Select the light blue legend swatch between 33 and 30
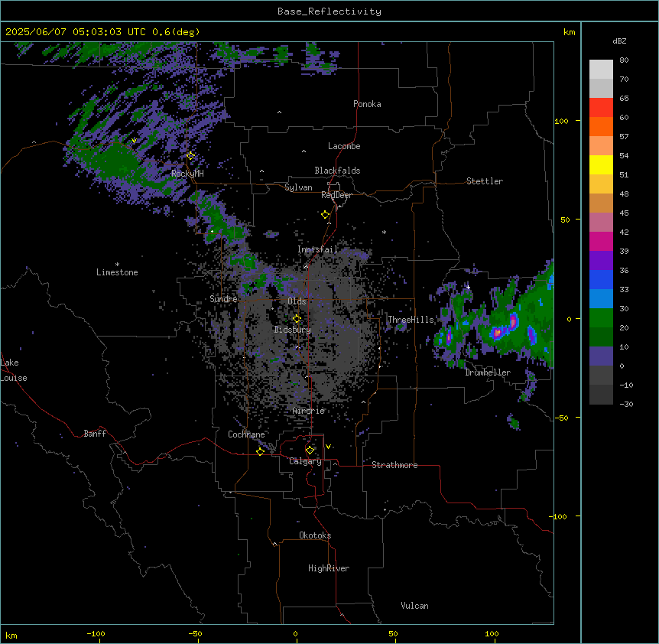This screenshot has height=644, width=659. pos(601,298)
